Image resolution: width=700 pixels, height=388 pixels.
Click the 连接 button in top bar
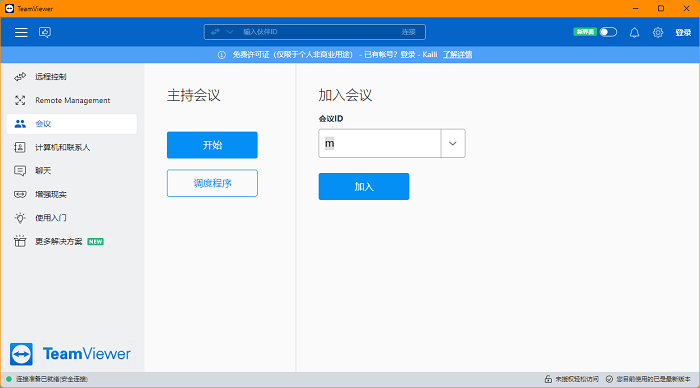pyautogui.click(x=408, y=32)
